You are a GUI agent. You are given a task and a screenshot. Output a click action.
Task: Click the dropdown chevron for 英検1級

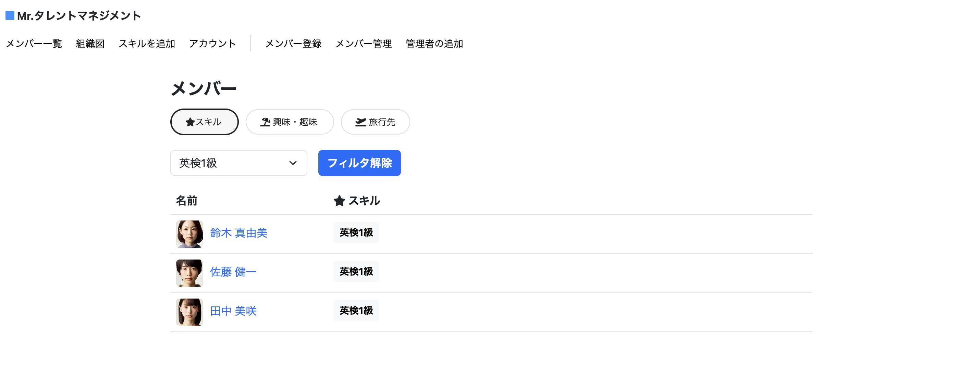pos(293,163)
